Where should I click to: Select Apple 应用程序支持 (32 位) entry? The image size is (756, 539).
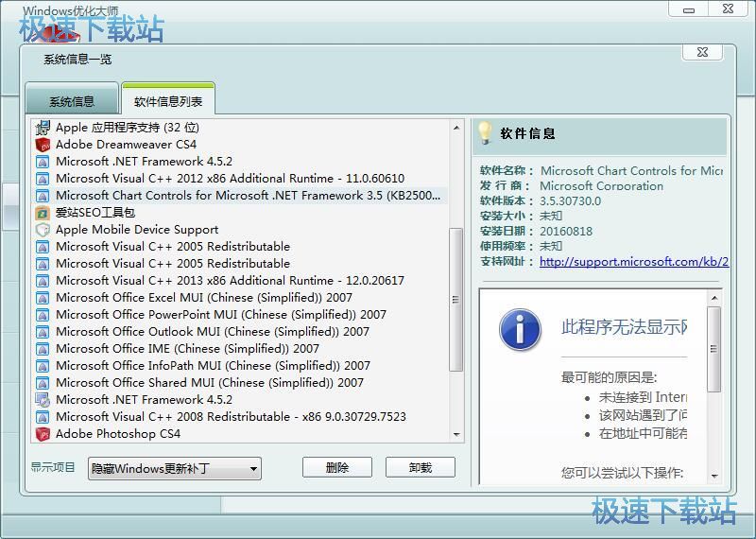[128, 128]
